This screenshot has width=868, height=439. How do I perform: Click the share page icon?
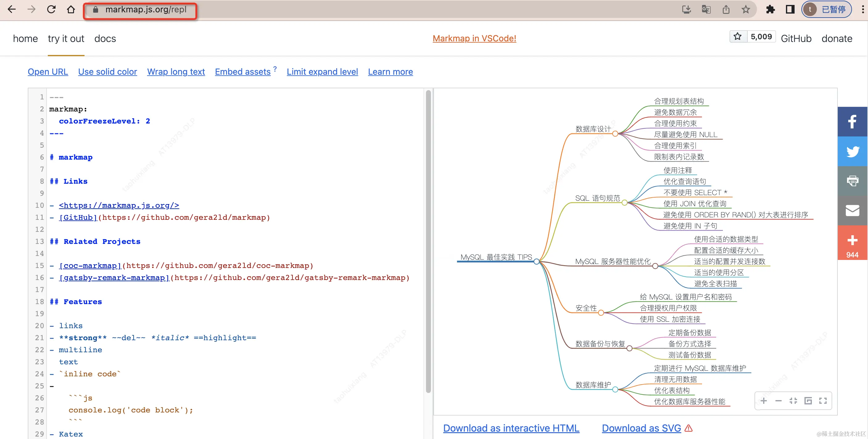726,9
